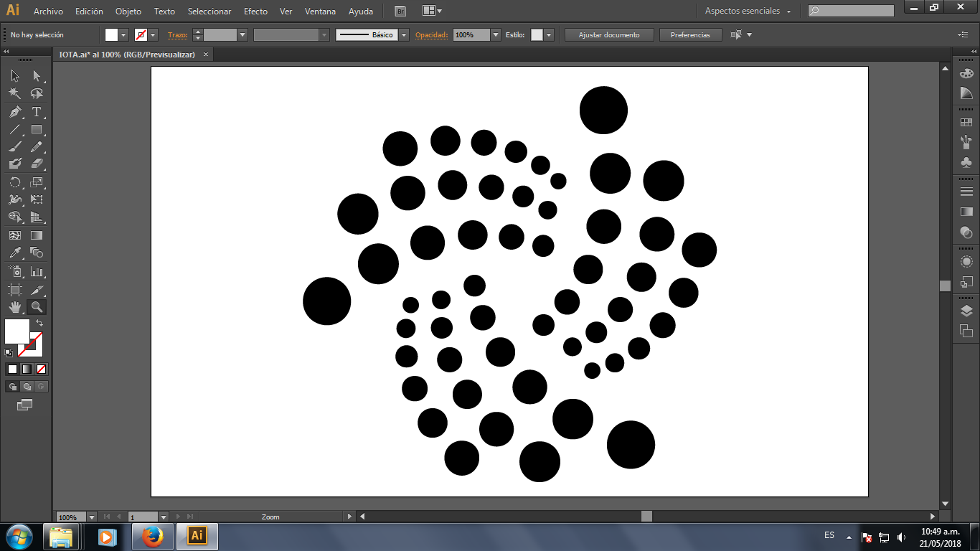Open Bridge with the Br button
The height and width of the screenshot is (551, 980).
click(x=401, y=11)
